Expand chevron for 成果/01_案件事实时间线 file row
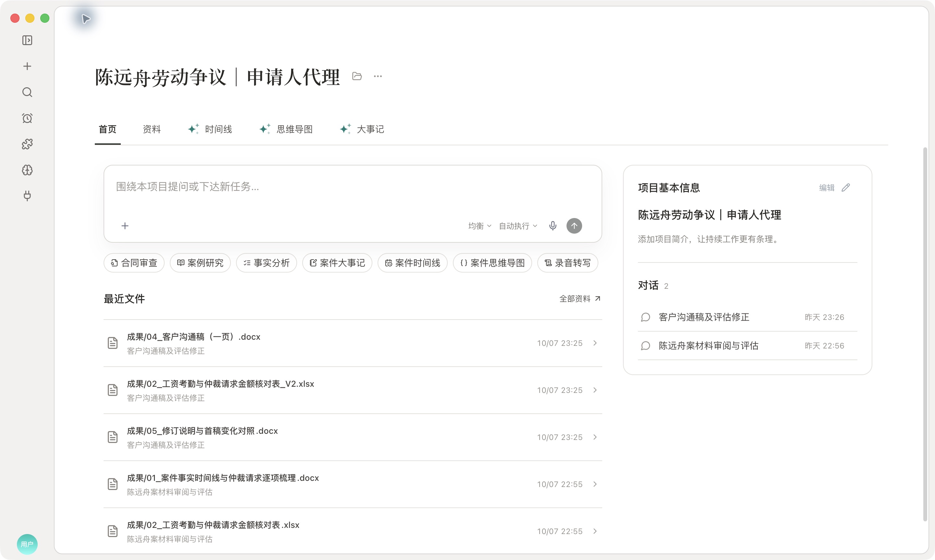 click(x=595, y=484)
